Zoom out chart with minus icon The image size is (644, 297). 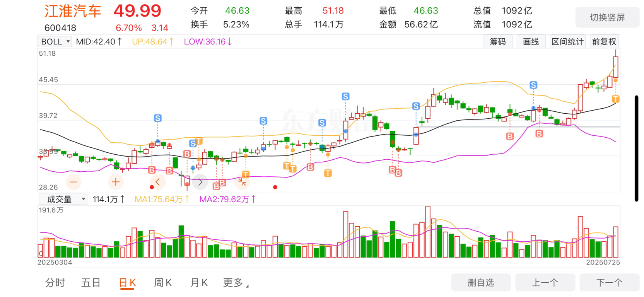coord(74,182)
